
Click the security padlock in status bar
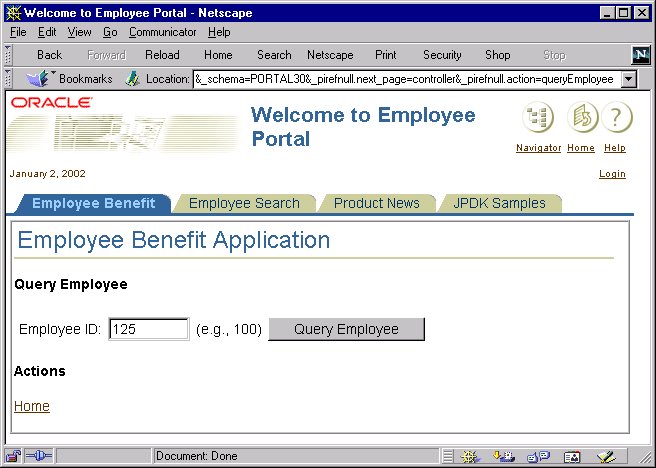click(13, 456)
